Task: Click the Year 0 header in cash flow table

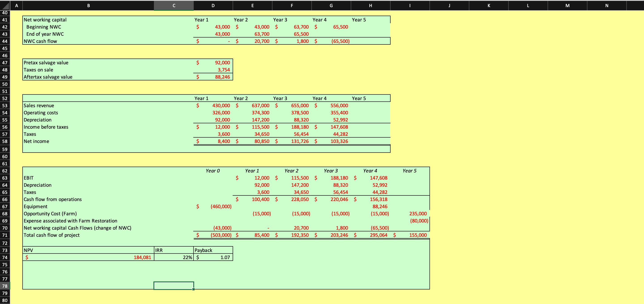Action: [213, 171]
